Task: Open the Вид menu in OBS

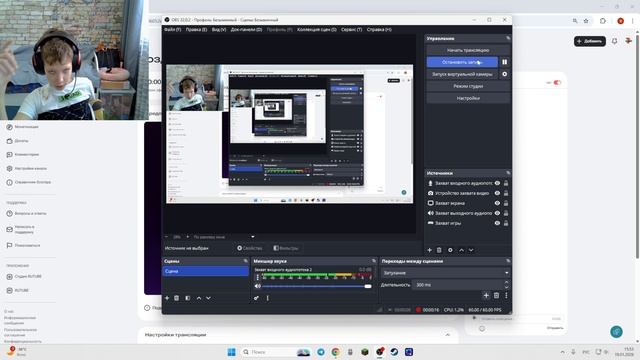Action: tap(219, 29)
